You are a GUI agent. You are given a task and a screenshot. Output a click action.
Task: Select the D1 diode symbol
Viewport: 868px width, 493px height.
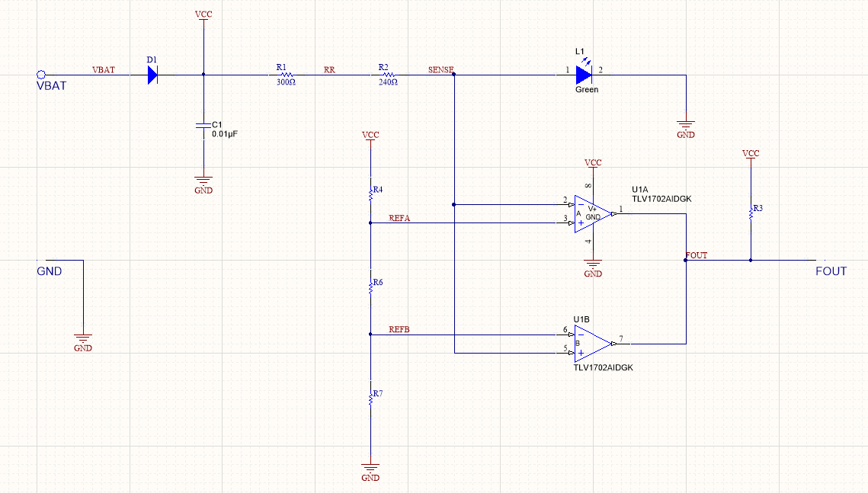pyautogui.click(x=152, y=75)
